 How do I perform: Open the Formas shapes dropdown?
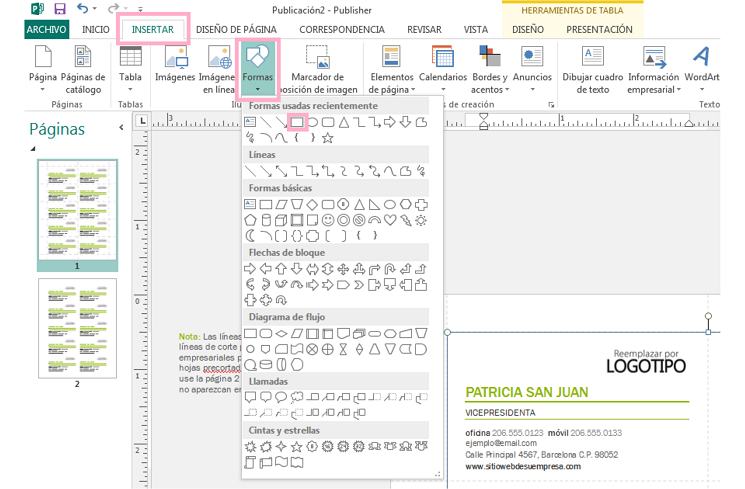258,69
